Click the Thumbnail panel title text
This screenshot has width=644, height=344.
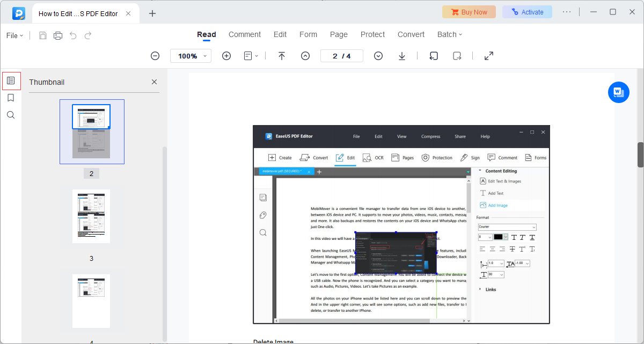pos(47,82)
